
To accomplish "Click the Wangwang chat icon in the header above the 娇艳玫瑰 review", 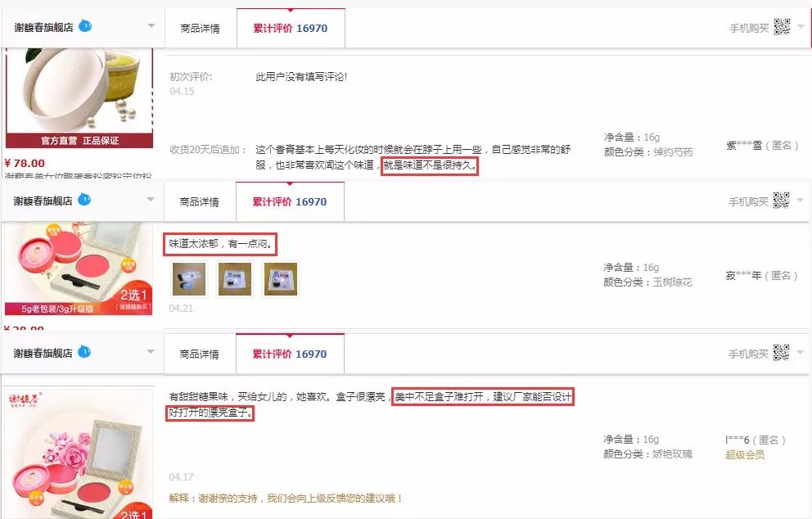I will 84,352.
